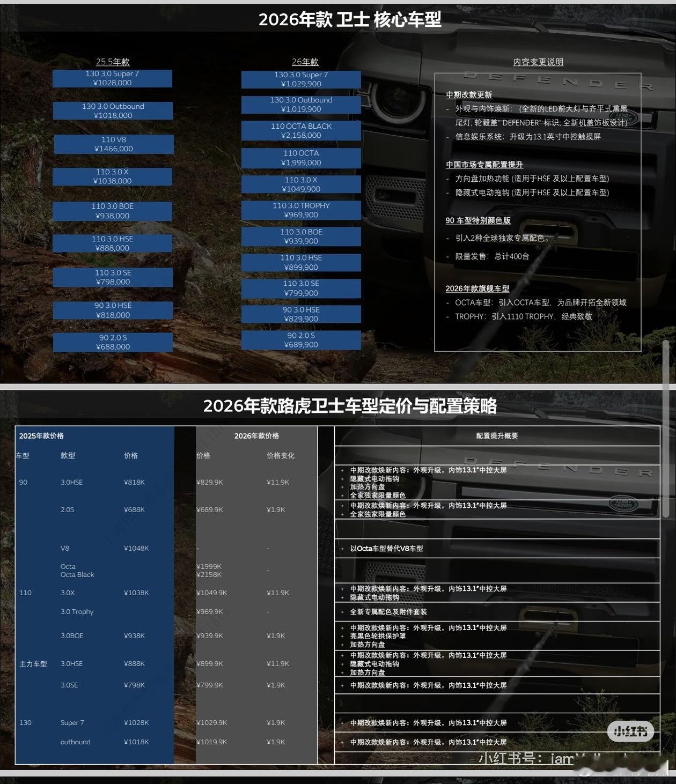Click the 'Super 7' model cell
The image size is (676, 784).
pyautogui.click(x=72, y=723)
